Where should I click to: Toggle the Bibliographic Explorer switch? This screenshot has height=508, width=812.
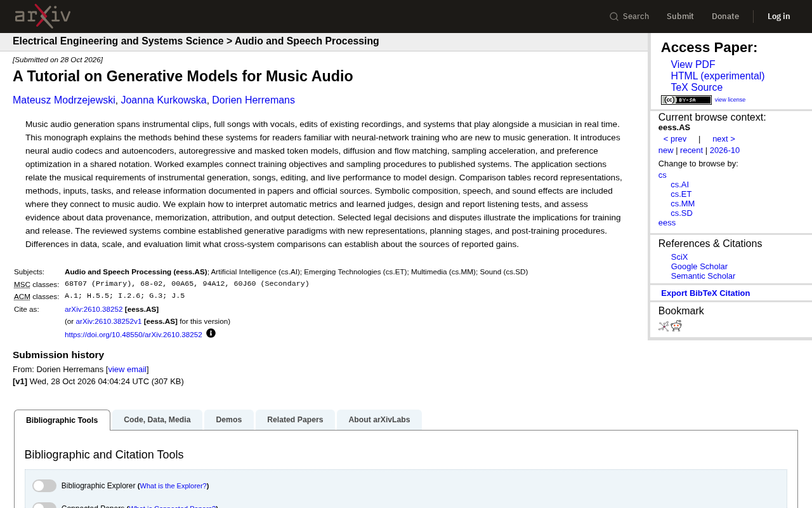[44, 486]
